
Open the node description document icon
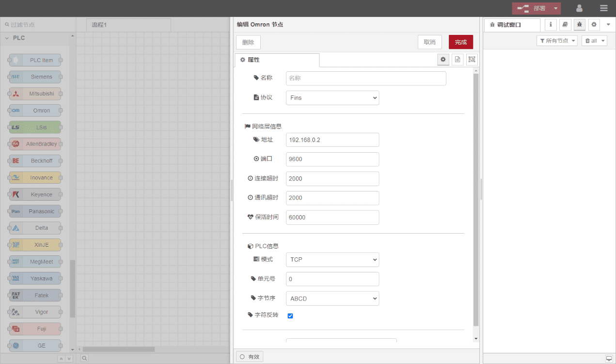pos(457,60)
